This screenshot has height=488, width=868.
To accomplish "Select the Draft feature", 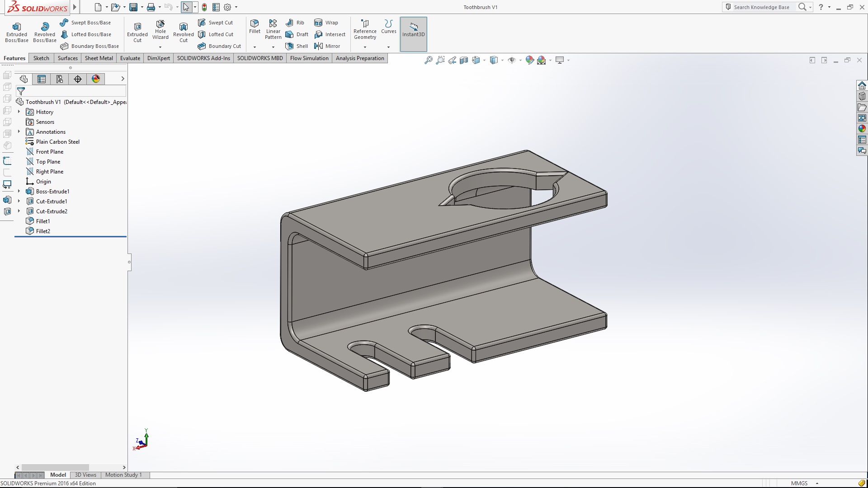I will (x=297, y=34).
